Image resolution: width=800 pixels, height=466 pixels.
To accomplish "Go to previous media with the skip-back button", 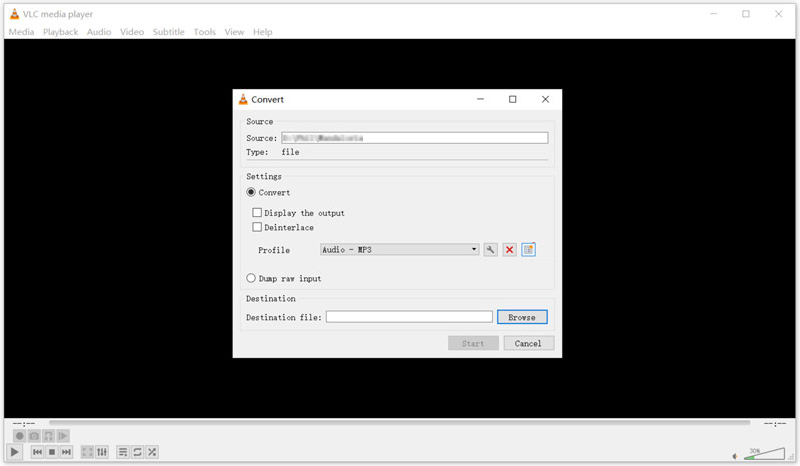I will pos(37,452).
